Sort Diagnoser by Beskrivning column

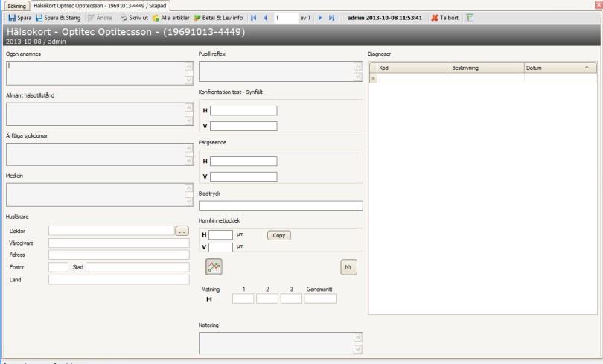pos(487,68)
